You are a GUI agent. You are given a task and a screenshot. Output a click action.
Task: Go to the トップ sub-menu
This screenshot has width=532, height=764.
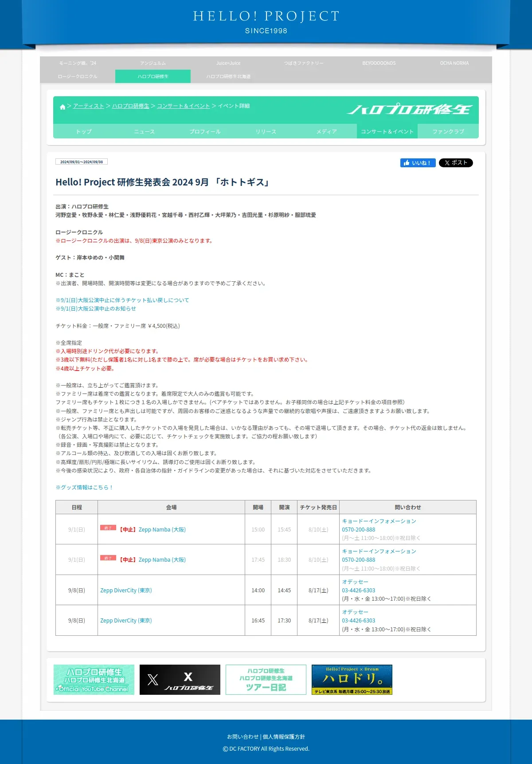[x=83, y=131]
